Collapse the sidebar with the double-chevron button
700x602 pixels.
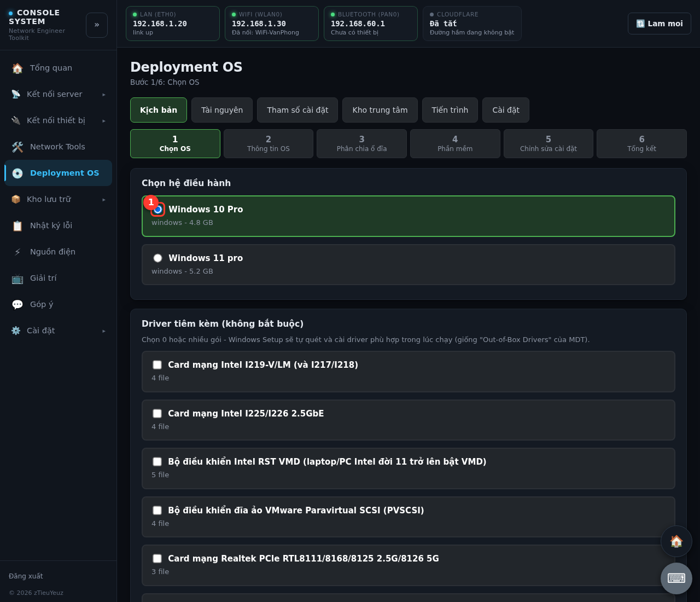pos(97,25)
